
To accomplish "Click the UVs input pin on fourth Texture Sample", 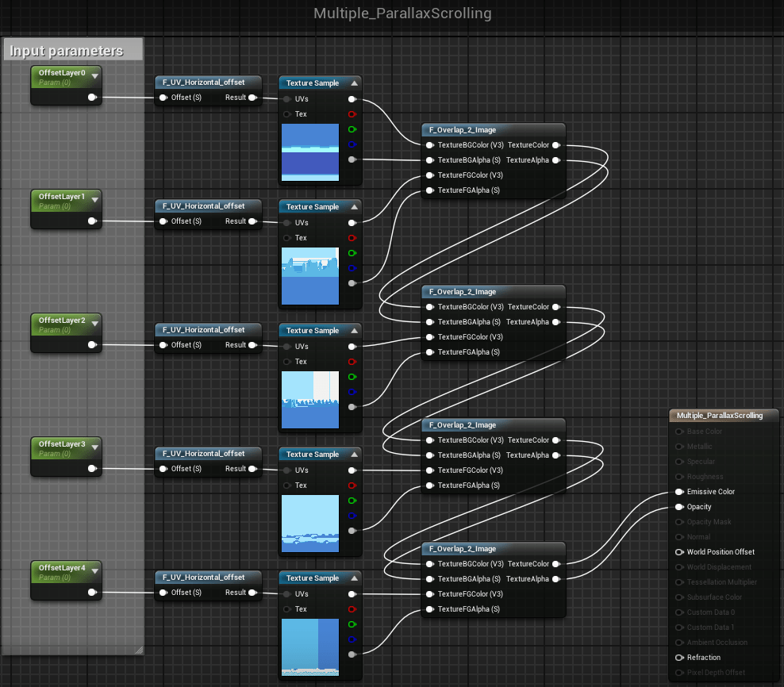I will coord(288,470).
